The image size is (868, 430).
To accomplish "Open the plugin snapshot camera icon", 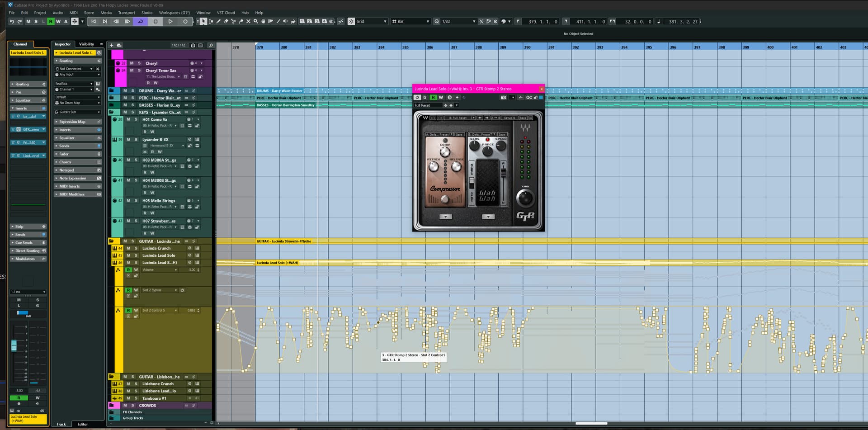I will coord(503,97).
